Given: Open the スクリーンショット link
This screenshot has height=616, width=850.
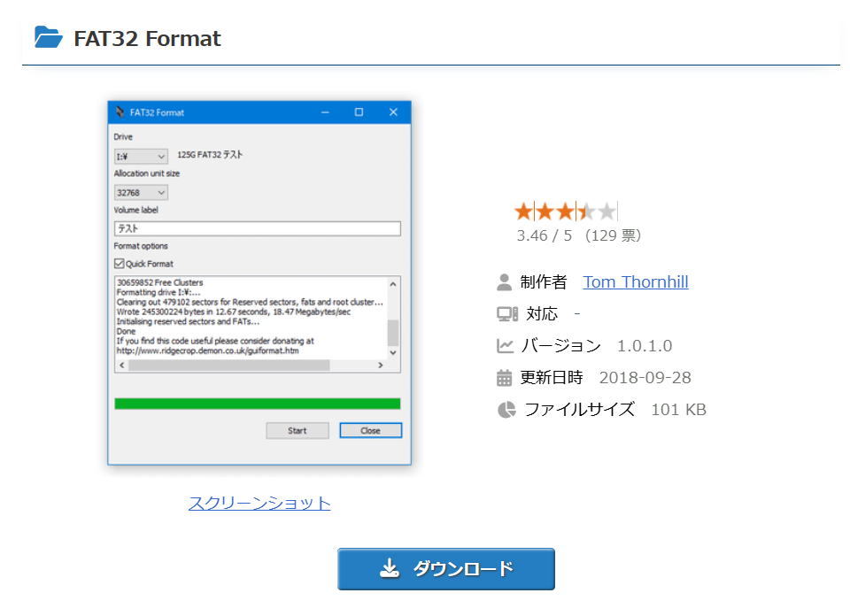Looking at the screenshot, I should [259, 502].
